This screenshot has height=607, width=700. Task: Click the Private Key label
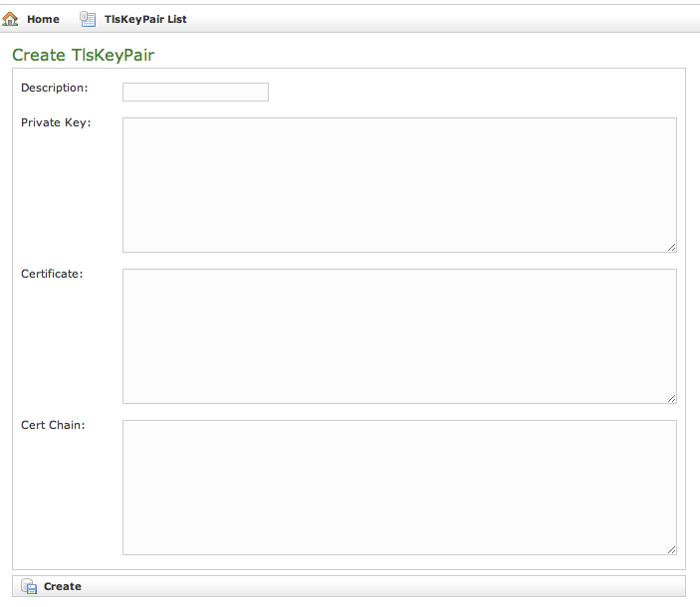click(56, 122)
